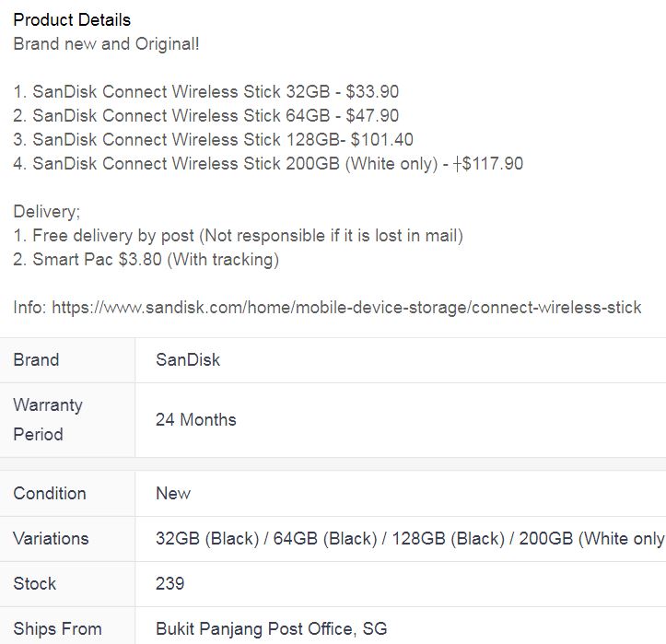Viewport: 666px width, 644px height.
Task: Click the 24 Months warranty value
Action: tap(196, 420)
